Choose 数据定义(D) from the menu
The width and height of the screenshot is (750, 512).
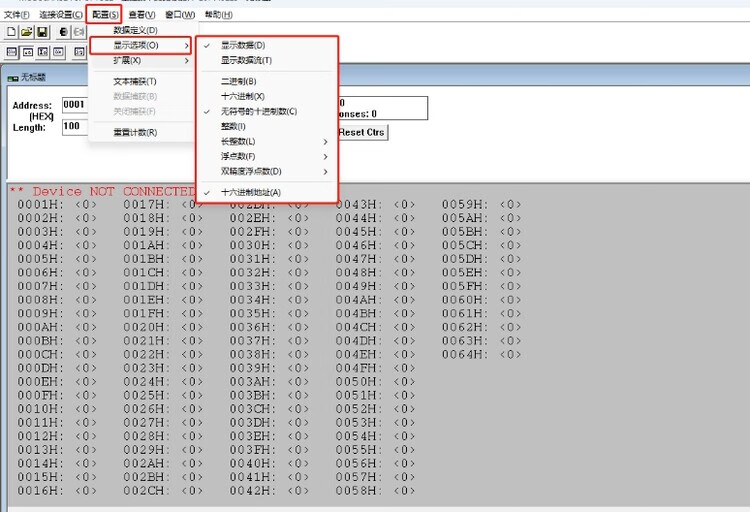pyautogui.click(x=135, y=31)
